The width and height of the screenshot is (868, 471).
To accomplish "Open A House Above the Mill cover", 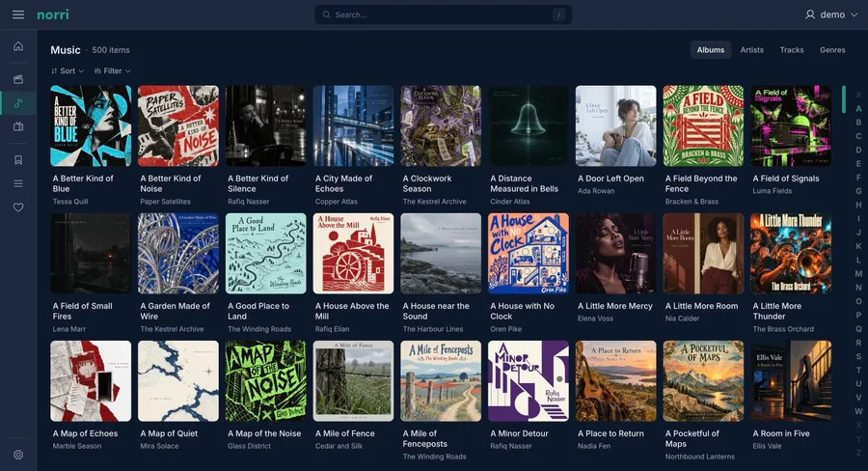I will click(x=353, y=253).
